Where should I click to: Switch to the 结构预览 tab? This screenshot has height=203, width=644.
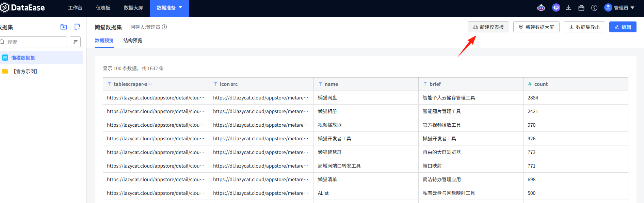pyautogui.click(x=133, y=41)
